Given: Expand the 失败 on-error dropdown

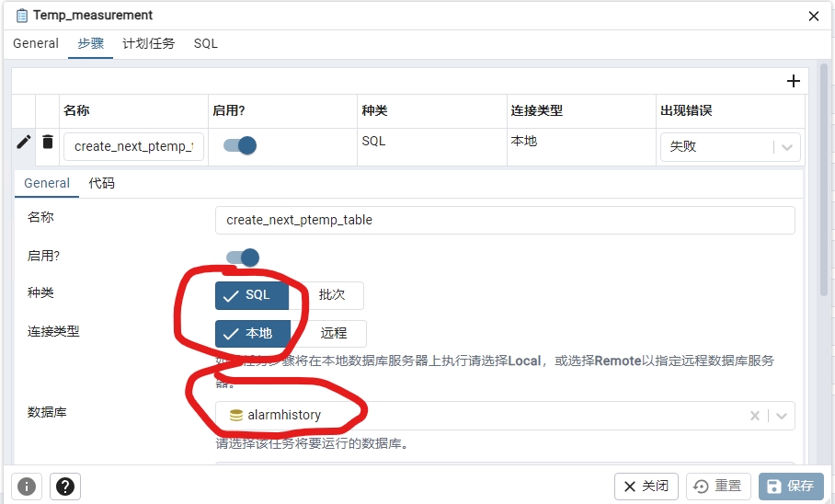Looking at the screenshot, I should click(786, 147).
